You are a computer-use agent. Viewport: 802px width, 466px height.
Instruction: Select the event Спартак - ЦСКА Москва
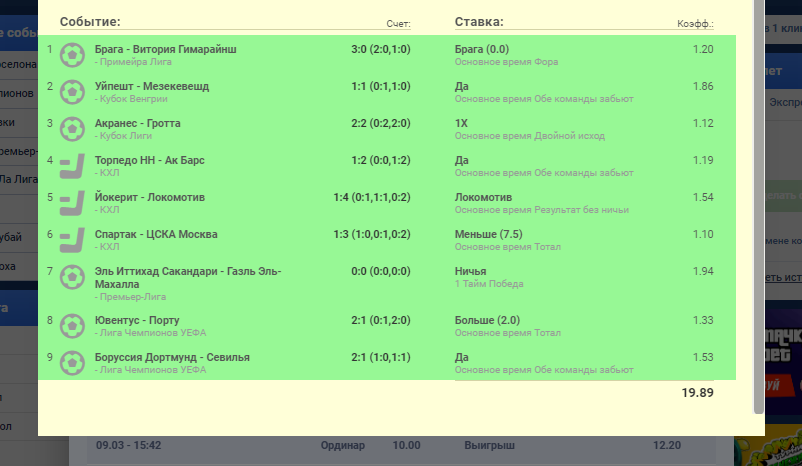tap(156, 234)
